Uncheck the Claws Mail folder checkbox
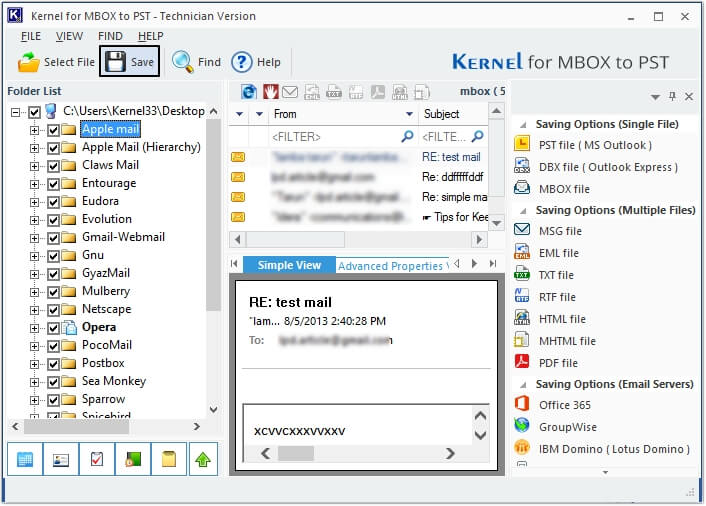The width and height of the screenshot is (706, 506). pyautogui.click(x=53, y=166)
